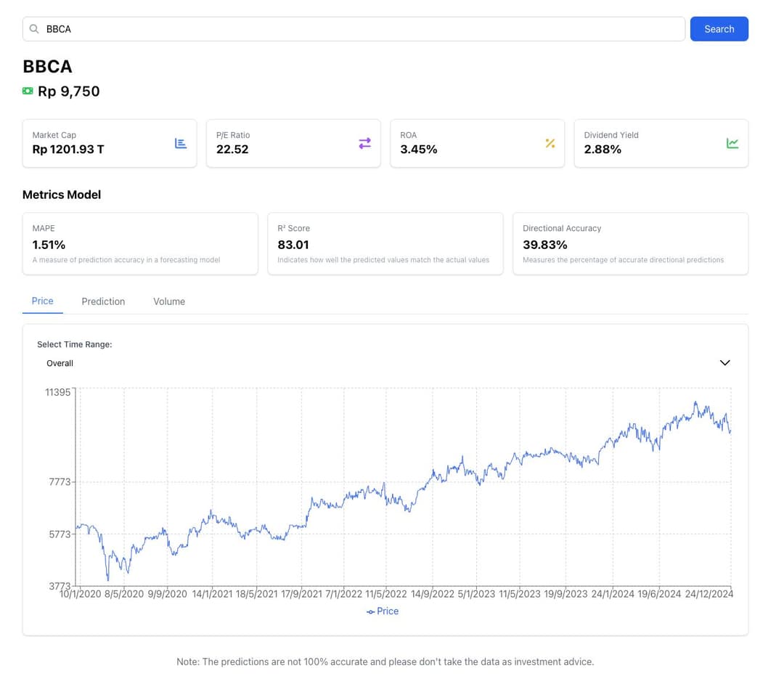Click the stock price Rp 9,750
Image resolution: width=784 pixels, height=684 pixels.
[68, 91]
